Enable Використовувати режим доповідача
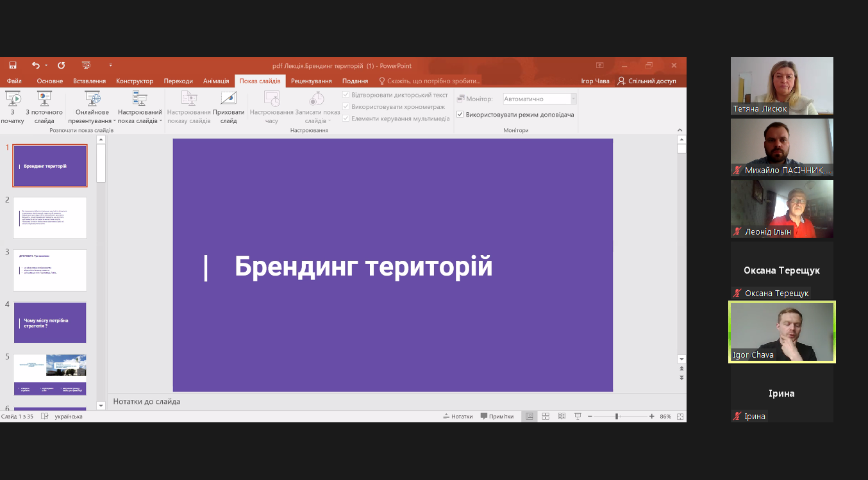 460,114
